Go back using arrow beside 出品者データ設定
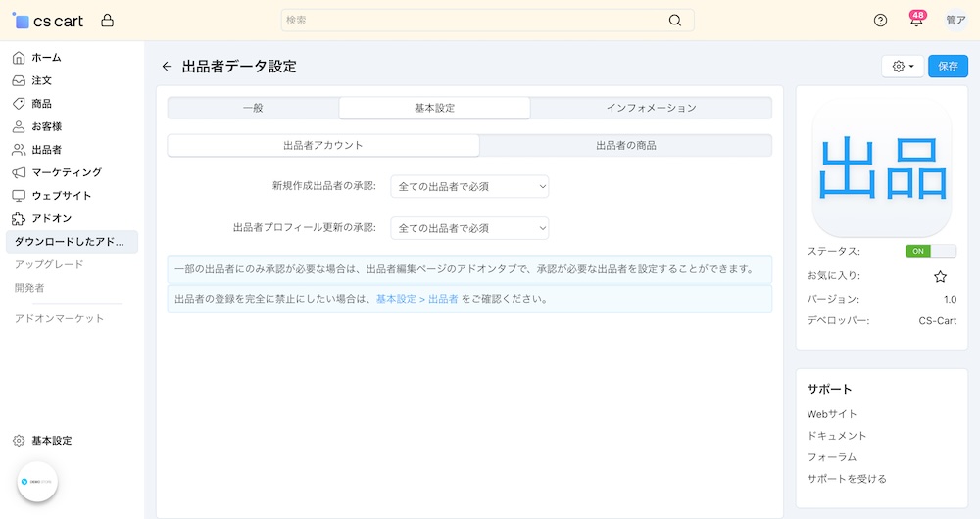 tap(167, 67)
